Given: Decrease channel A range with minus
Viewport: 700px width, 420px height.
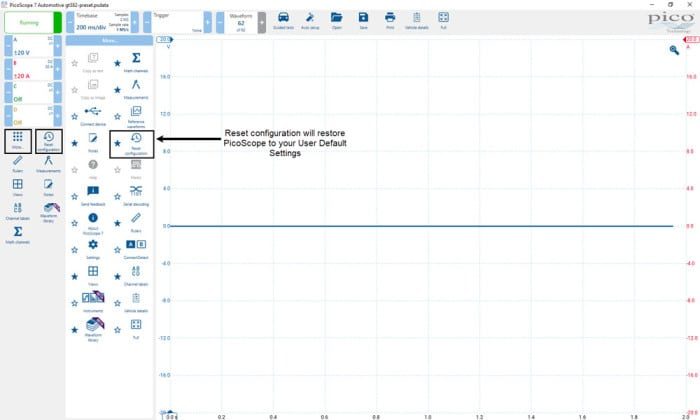Looking at the screenshot, I should 8,46.
